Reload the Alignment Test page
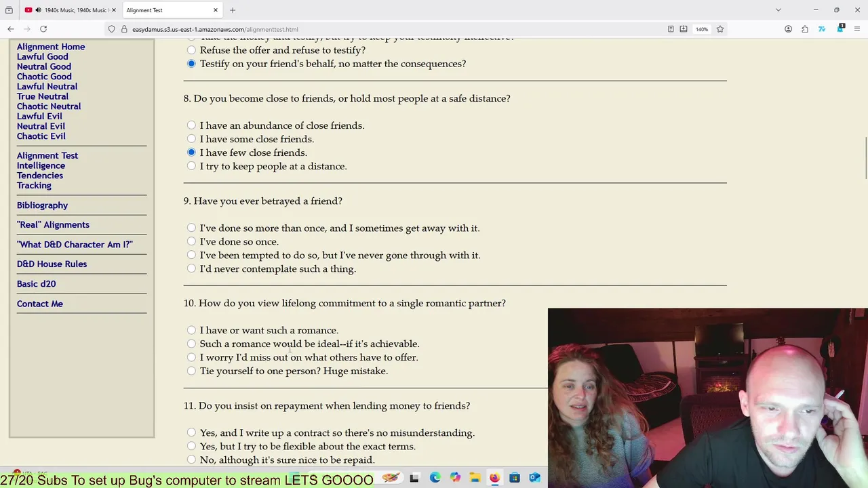Viewport: 868px width, 488px height. [x=43, y=29]
